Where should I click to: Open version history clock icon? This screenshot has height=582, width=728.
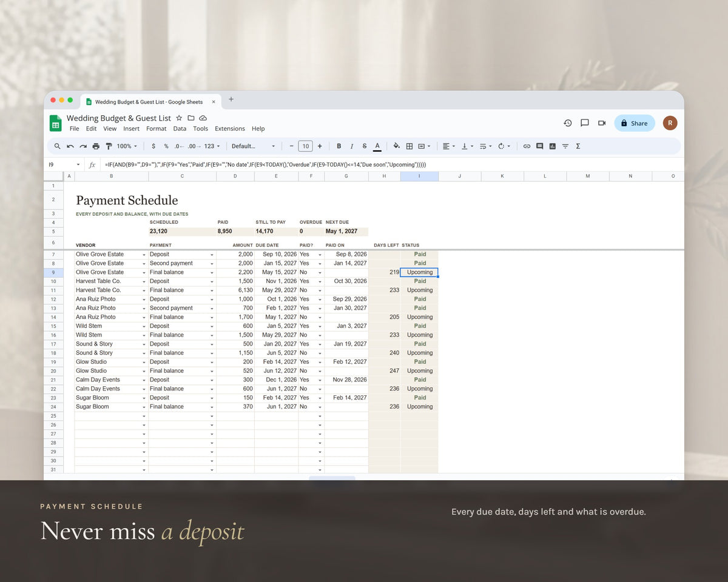(x=568, y=123)
